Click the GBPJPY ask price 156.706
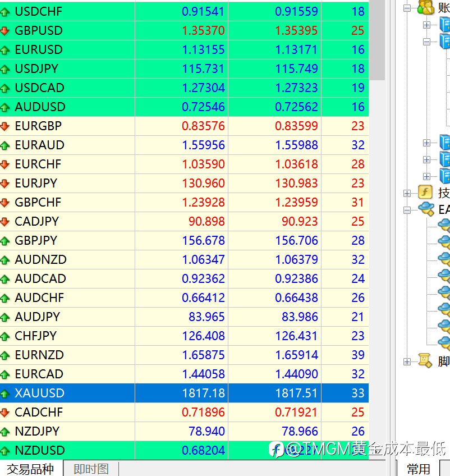 pyautogui.click(x=296, y=241)
